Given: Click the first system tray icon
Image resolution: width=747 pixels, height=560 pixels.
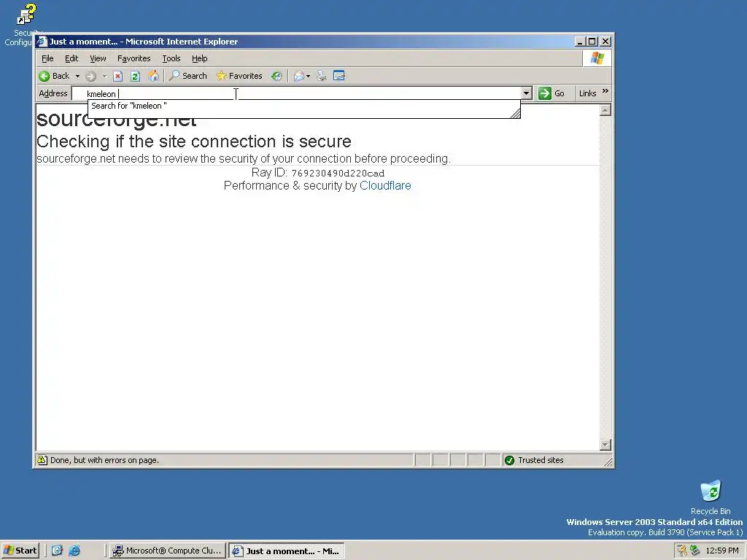Looking at the screenshot, I should [x=682, y=551].
